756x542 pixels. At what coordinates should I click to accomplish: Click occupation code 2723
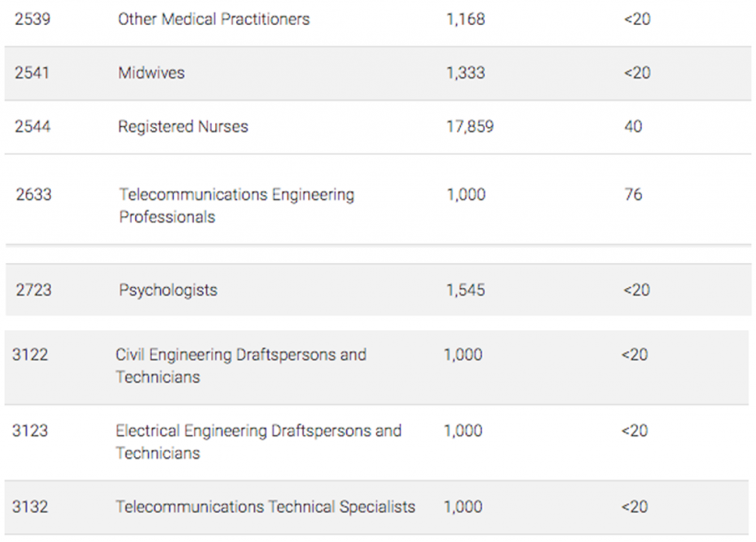(34, 290)
